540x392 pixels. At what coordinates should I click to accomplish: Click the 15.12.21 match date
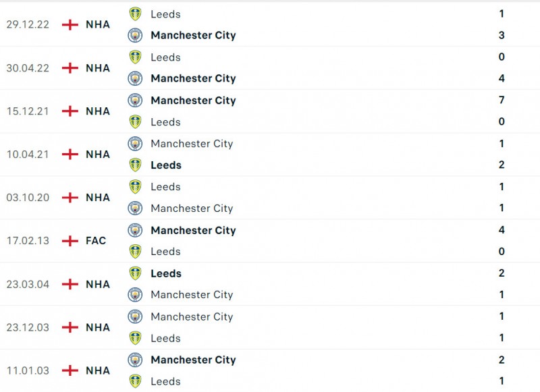[x=28, y=111]
